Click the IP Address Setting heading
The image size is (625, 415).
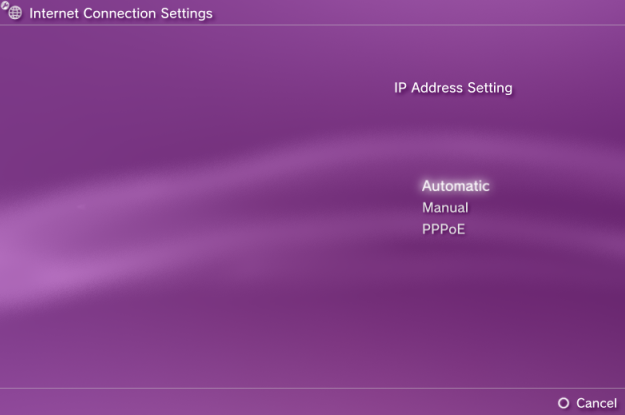pyautogui.click(x=453, y=88)
